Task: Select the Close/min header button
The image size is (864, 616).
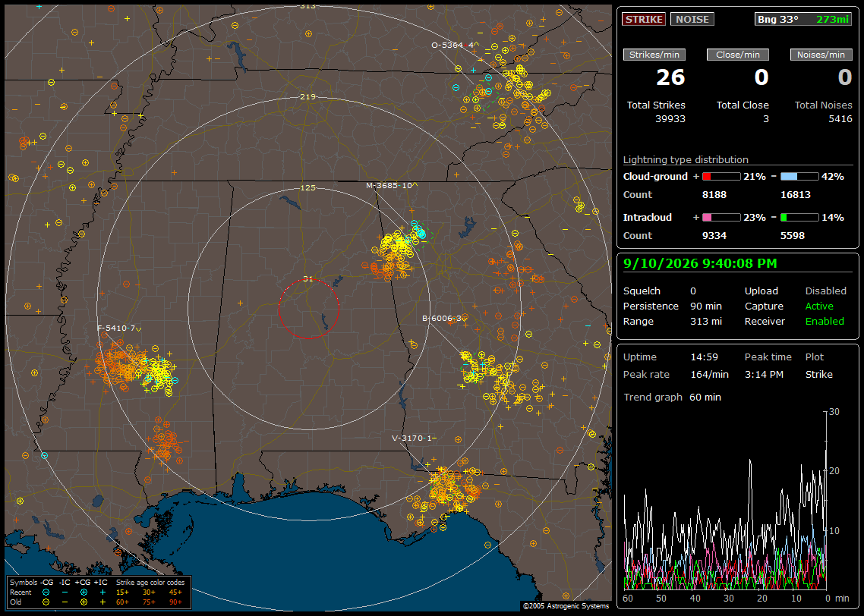Action: point(738,55)
